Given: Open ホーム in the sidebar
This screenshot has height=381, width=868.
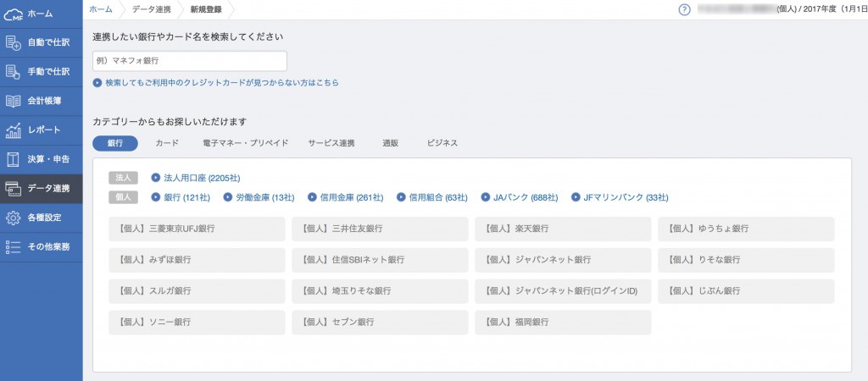Looking at the screenshot, I should tap(42, 14).
